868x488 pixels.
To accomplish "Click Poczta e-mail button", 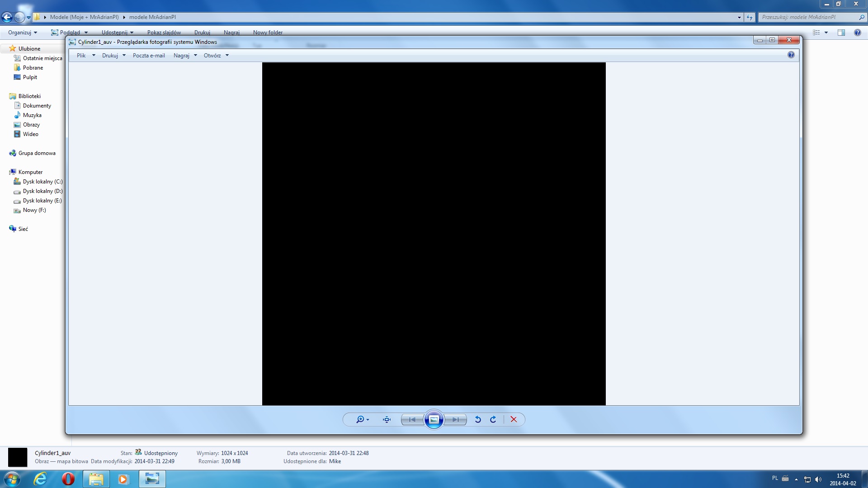I will [x=149, y=56].
